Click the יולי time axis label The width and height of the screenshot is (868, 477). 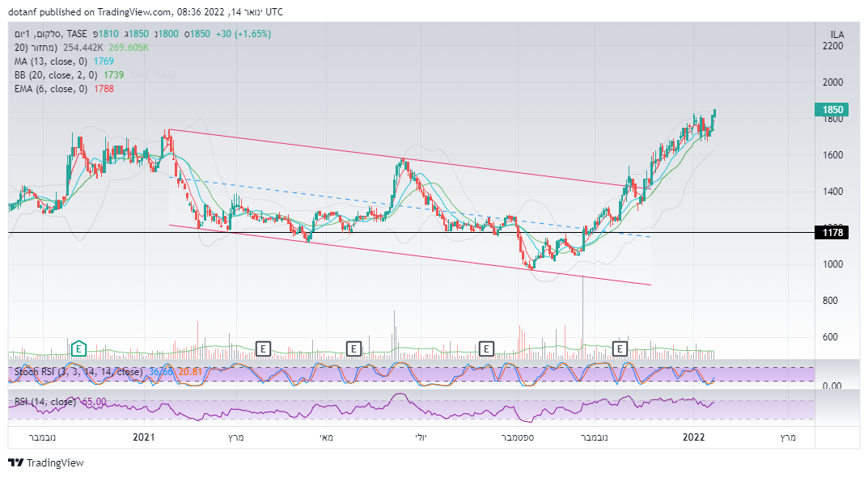[x=421, y=437]
